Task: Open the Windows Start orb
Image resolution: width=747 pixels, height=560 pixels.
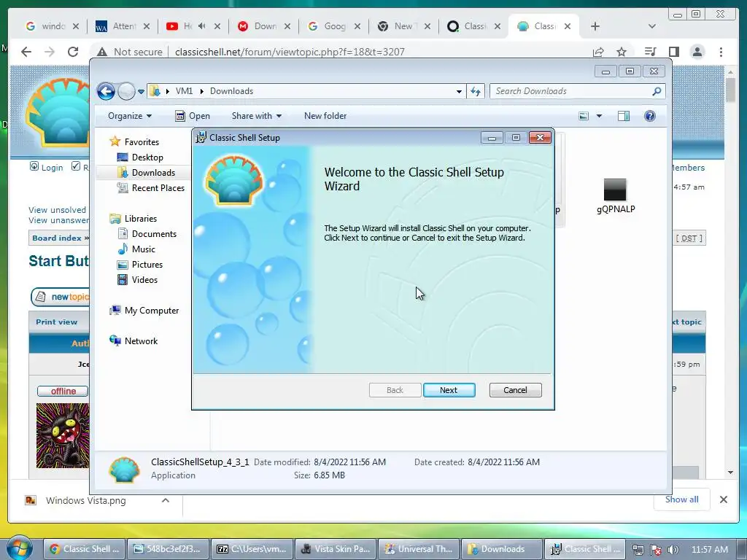Action: [x=18, y=548]
